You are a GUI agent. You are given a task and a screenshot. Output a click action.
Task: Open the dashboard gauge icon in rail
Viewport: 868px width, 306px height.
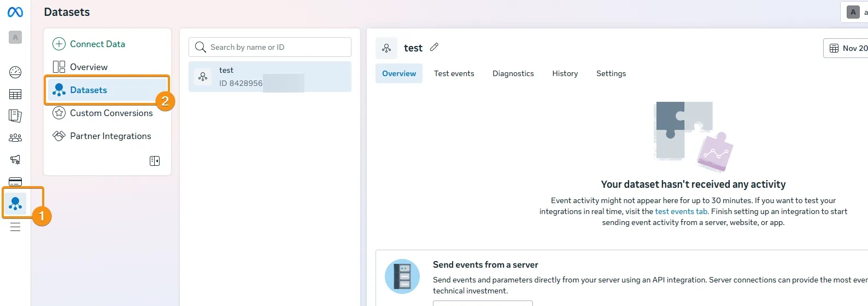click(x=15, y=72)
